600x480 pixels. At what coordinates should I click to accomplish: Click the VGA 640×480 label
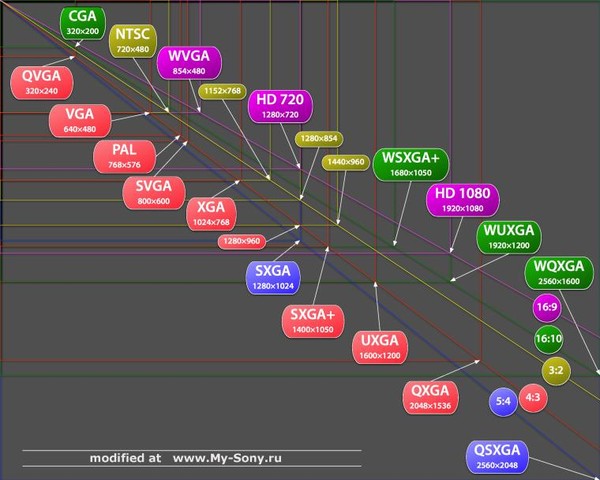pos(80,121)
